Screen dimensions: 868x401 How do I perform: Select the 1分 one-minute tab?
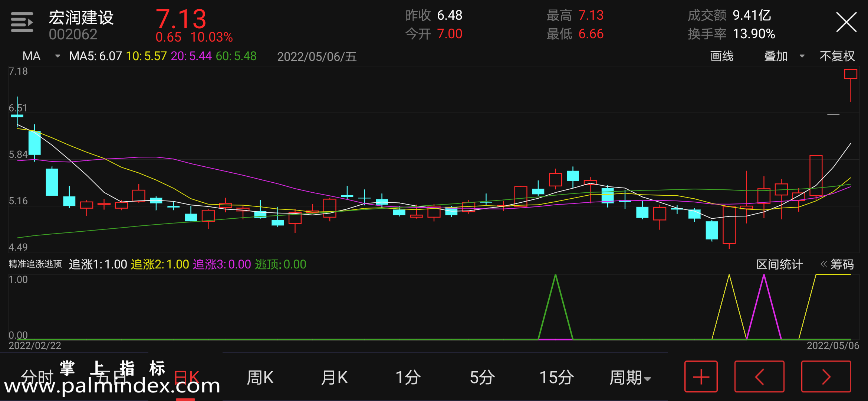tap(408, 378)
